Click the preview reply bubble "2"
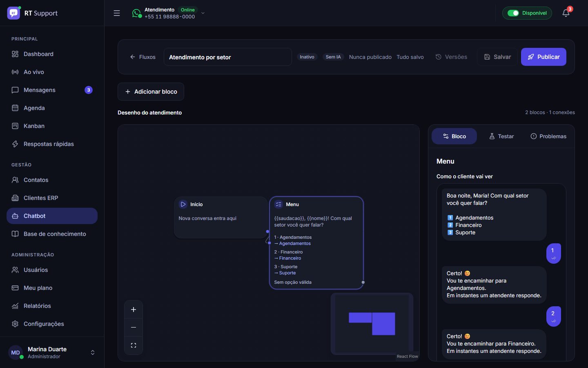The image size is (588, 368). [554, 316]
